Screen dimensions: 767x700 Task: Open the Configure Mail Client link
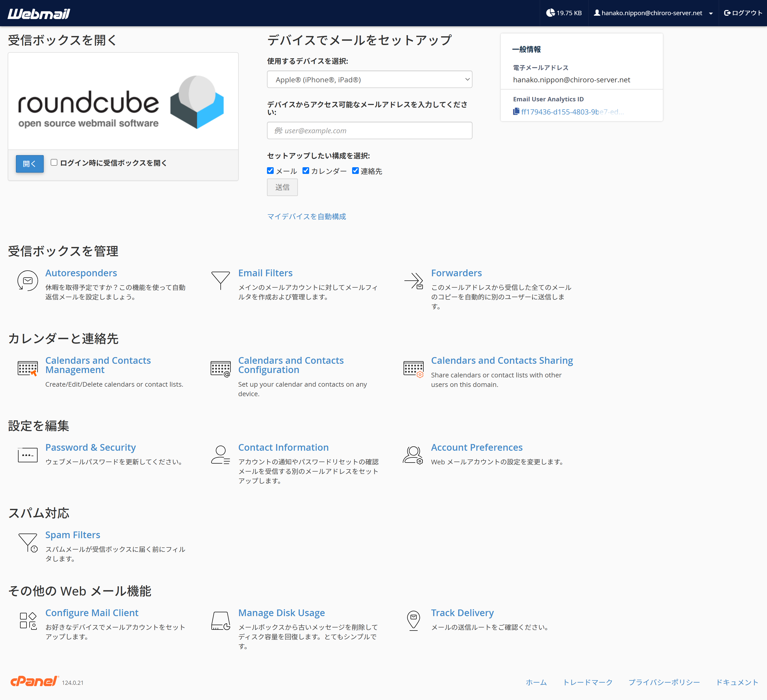click(x=92, y=613)
